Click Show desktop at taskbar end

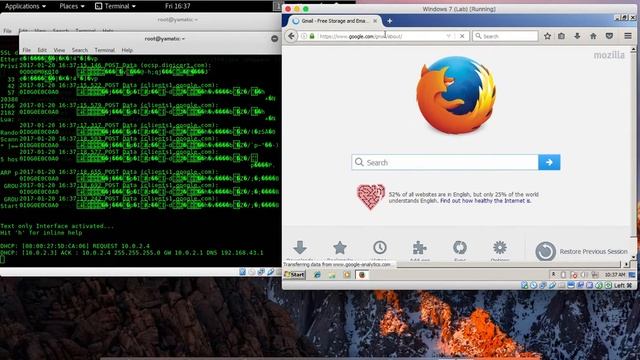click(632, 275)
